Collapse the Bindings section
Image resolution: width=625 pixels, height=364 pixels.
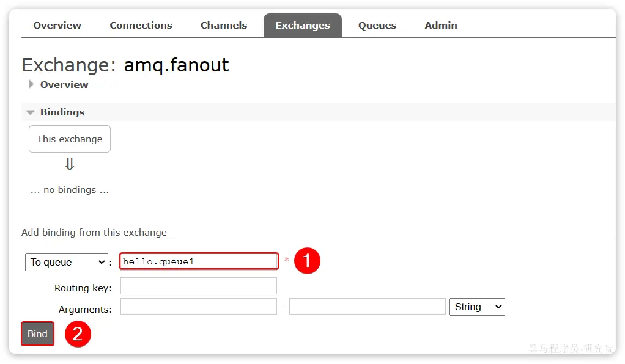coord(31,112)
